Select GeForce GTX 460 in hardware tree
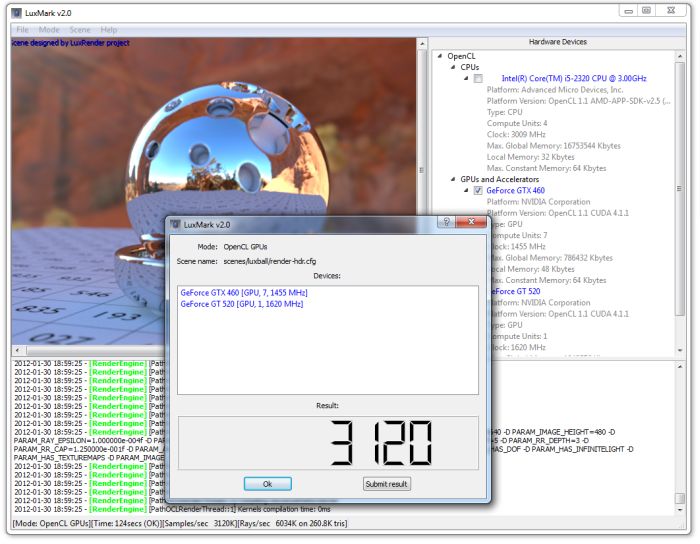 click(x=516, y=191)
